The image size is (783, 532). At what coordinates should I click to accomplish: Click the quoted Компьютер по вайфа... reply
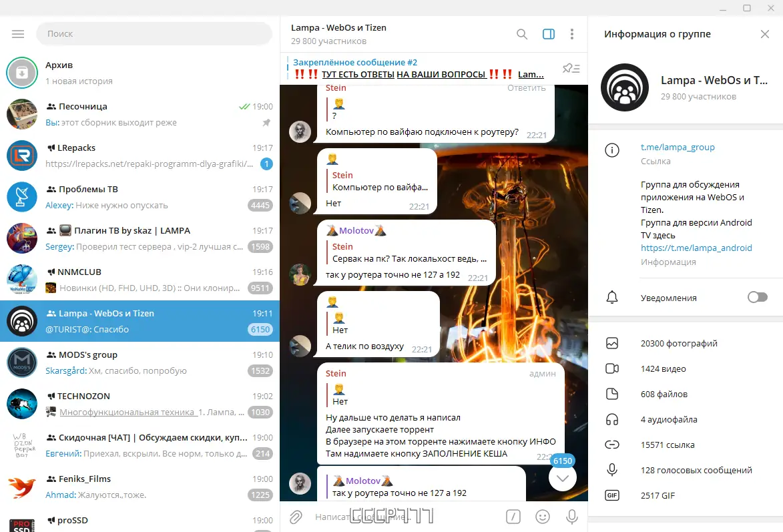click(x=378, y=182)
